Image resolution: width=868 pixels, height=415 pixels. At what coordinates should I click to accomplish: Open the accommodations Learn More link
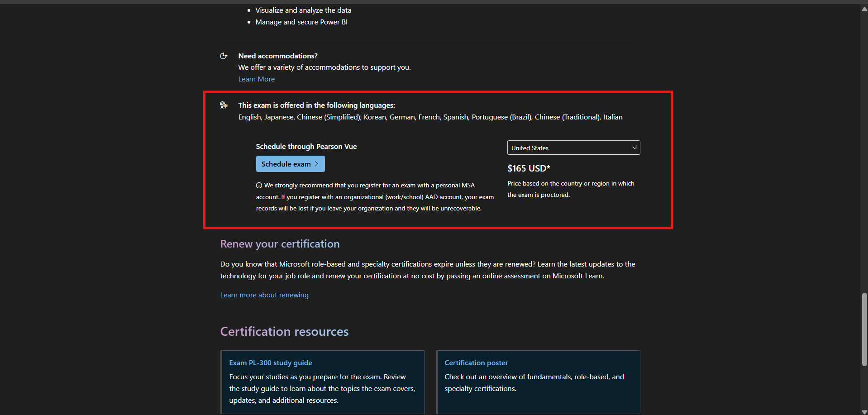[x=256, y=79]
